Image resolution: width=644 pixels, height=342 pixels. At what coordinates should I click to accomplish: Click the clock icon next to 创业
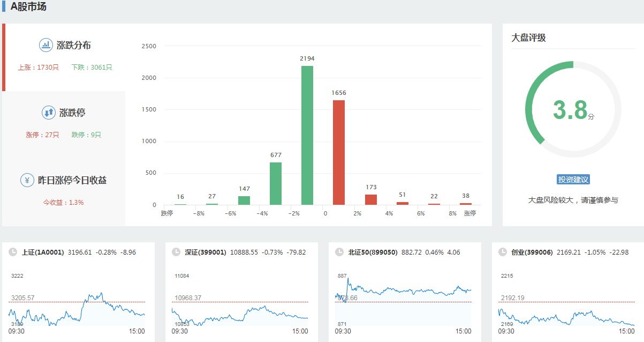pos(502,252)
